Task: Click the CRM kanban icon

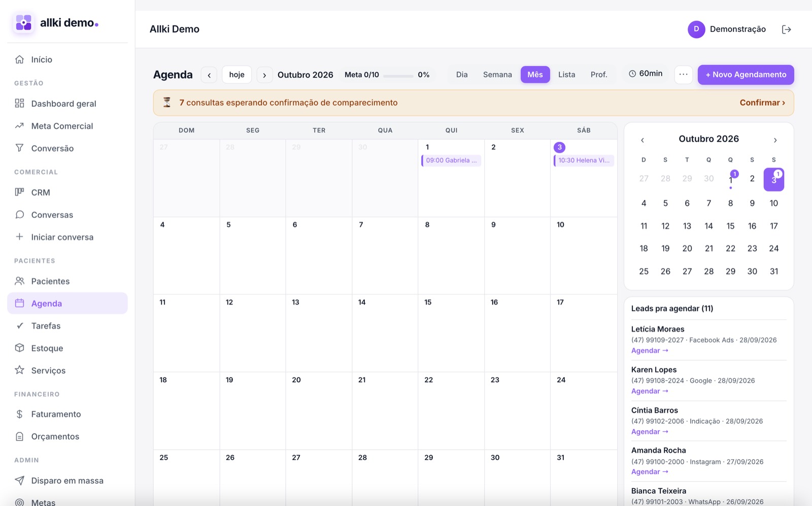Action: (x=19, y=192)
